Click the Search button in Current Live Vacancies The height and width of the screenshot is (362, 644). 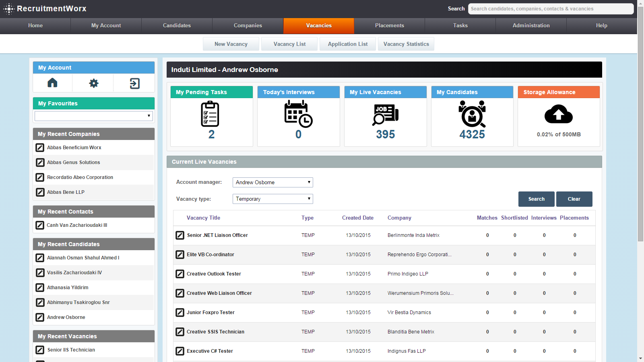point(537,199)
